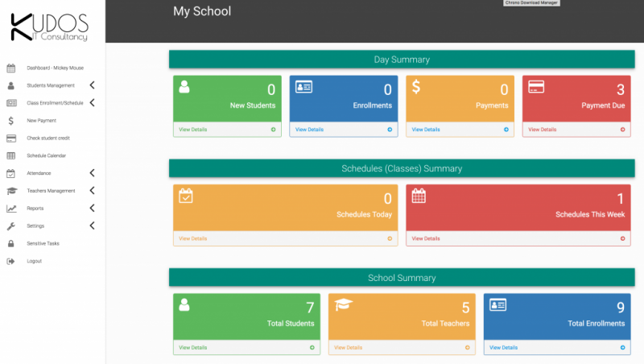
Task: Click the Dashboard calendar icon in sidebar
Action: 11,68
